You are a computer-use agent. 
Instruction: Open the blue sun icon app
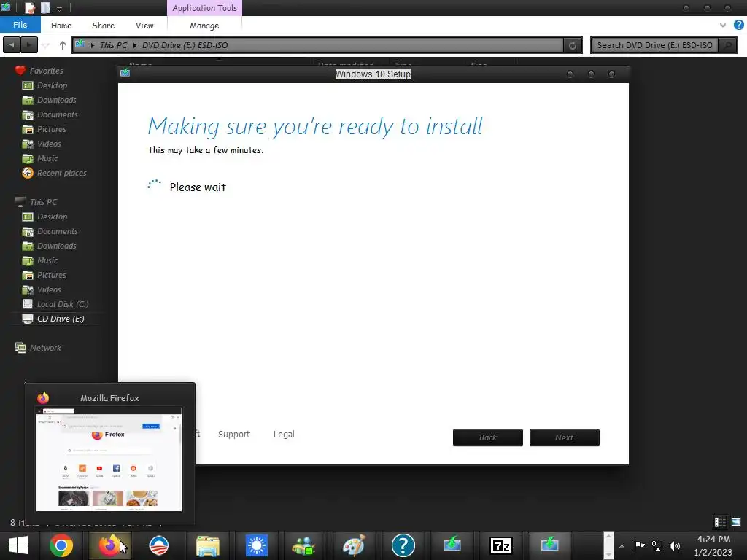pyautogui.click(x=256, y=545)
